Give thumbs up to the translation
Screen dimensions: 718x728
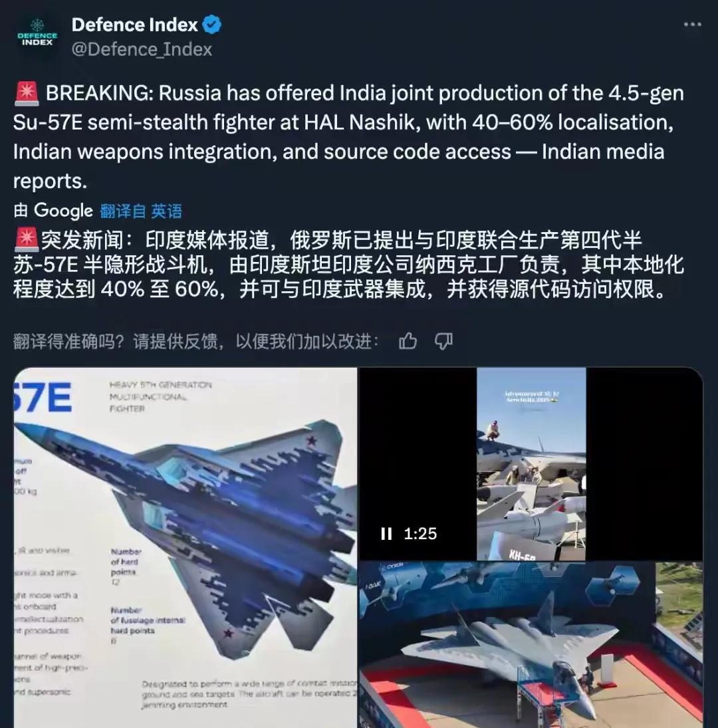pos(408,341)
